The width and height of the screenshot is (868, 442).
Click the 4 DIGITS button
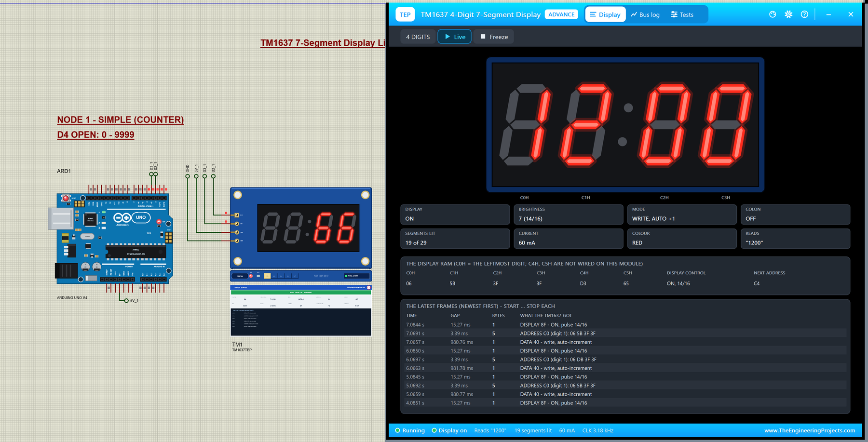(418, 37)
